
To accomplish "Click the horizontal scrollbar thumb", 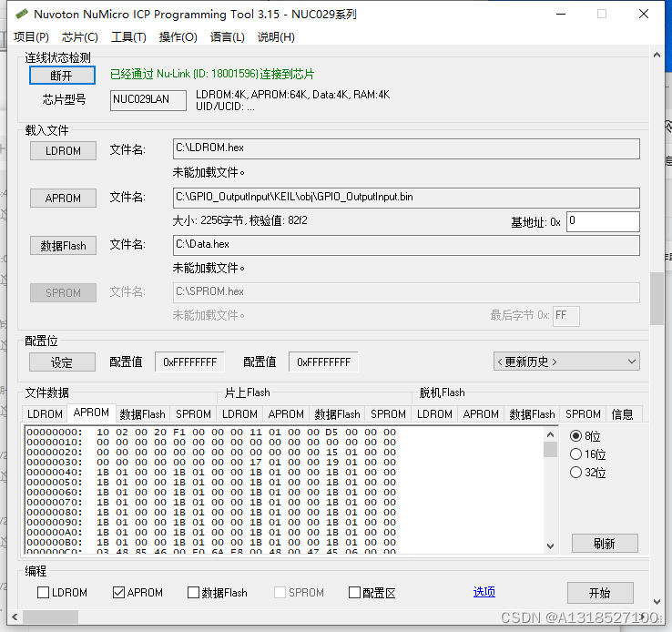I will click(x=51, y=617).
